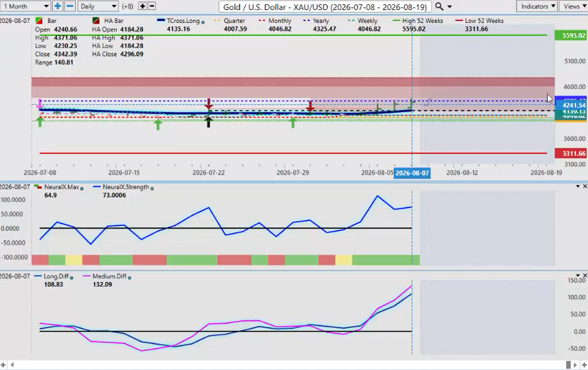Click the Low 52 Weeks legend label
The width and height of the screenshot is (588, 370).
(484, 20)
